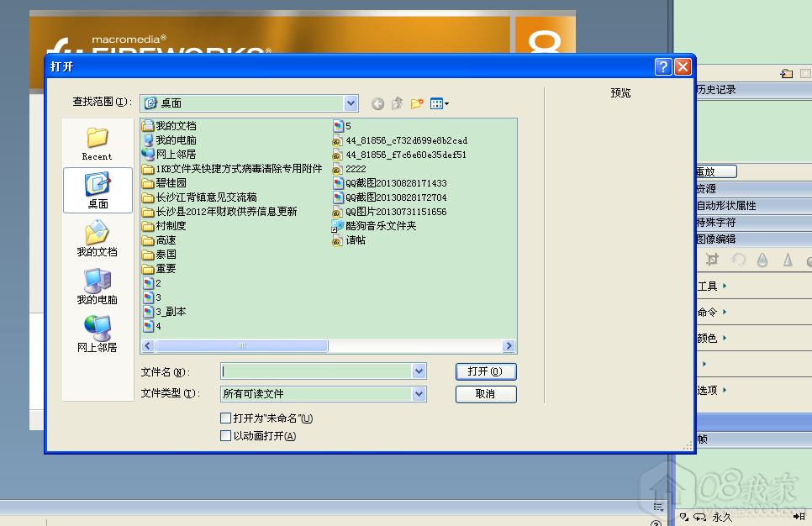Click the Back navigation arrow icon

(377, 103)
